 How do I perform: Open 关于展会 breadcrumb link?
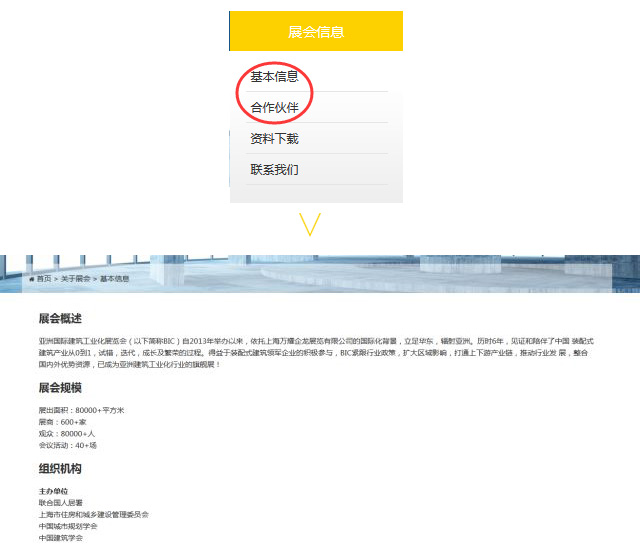pos(76,279)
